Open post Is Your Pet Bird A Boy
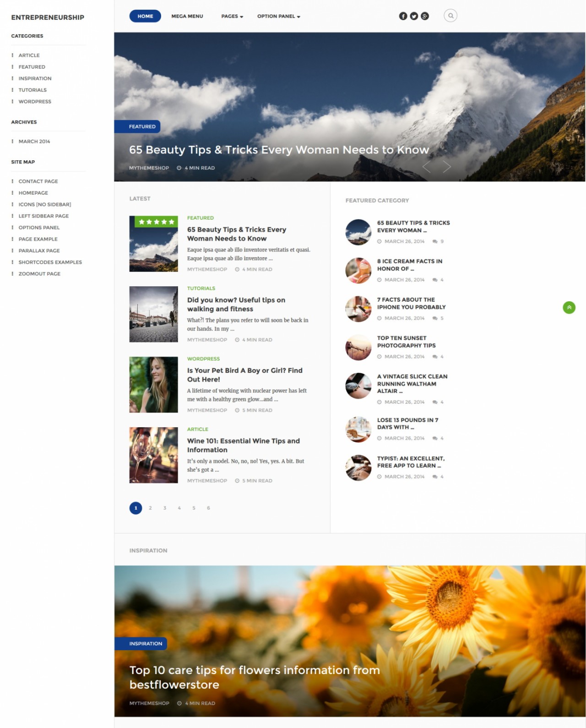This screenshot has width=586, height=728. (x=245, y=375)
